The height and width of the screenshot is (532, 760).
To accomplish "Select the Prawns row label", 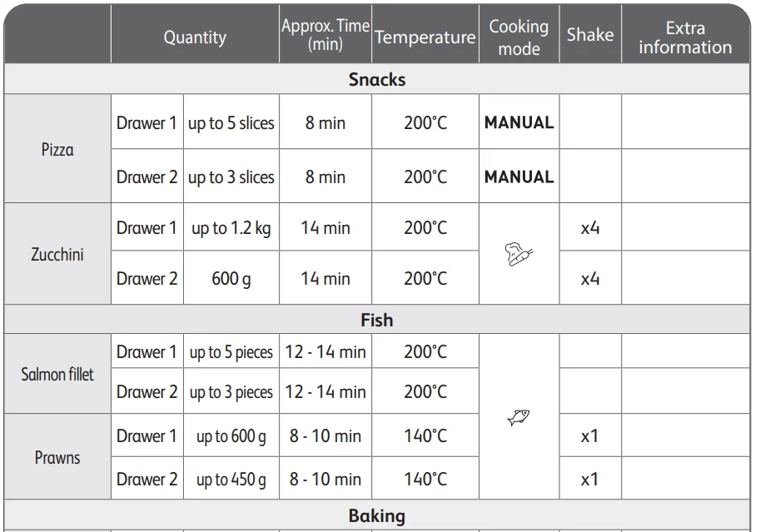I will click(57, 458).
